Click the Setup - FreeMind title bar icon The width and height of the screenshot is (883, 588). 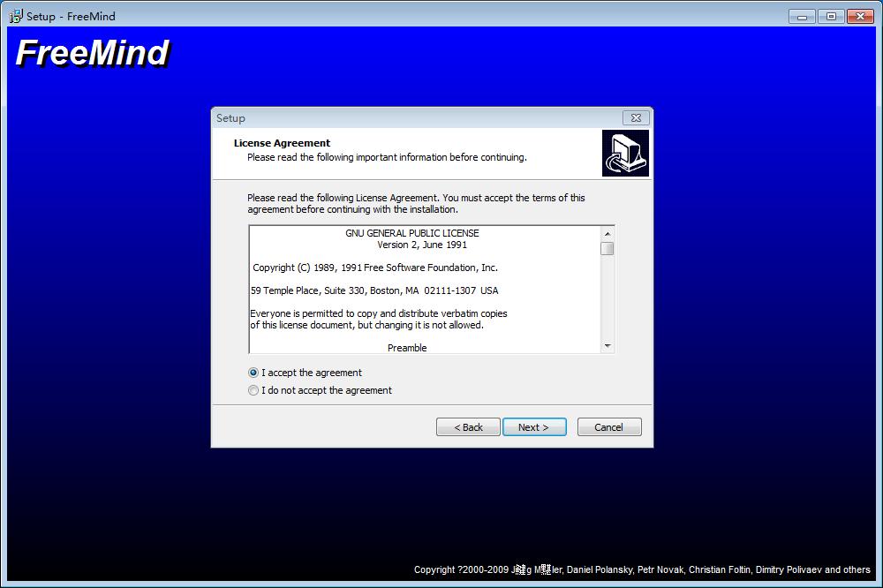(x=16, y=16)
